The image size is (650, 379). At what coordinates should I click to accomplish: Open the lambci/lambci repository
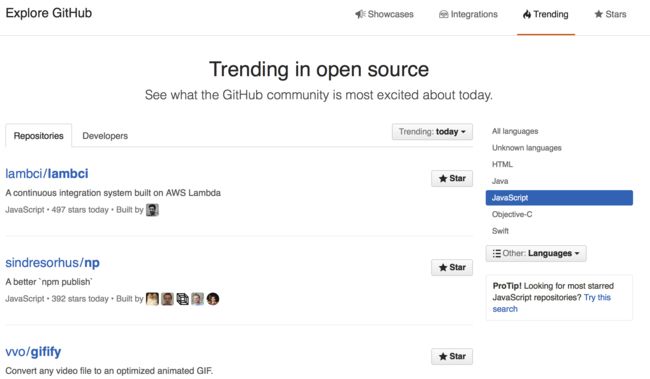tap(47, 173)
